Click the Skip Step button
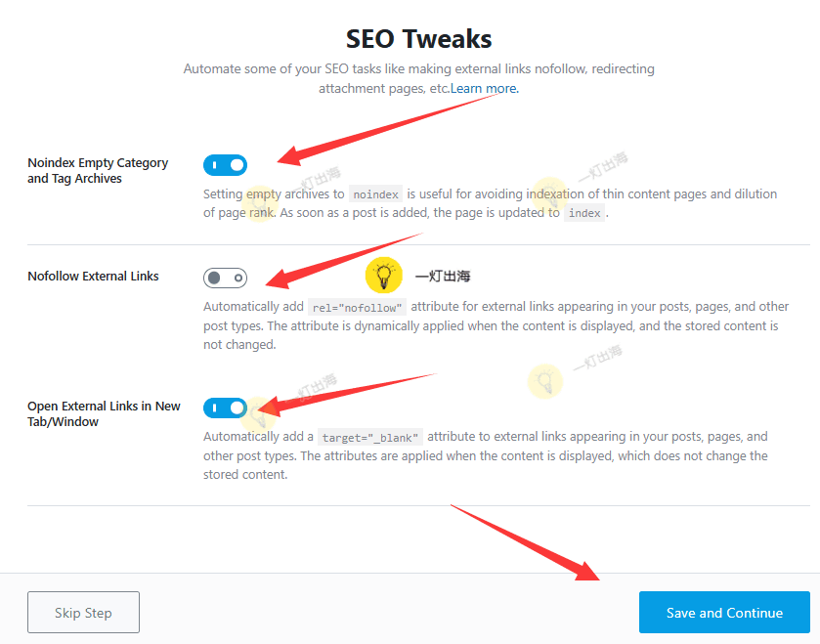The image size is (820, 644). (x=83, y=613)
